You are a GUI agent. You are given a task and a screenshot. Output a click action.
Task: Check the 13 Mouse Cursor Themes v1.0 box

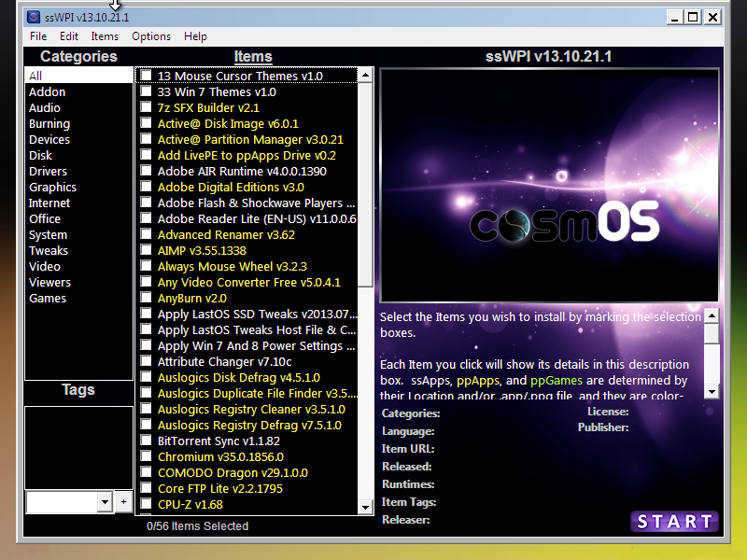pyautogui.click(x=146, y=76)
